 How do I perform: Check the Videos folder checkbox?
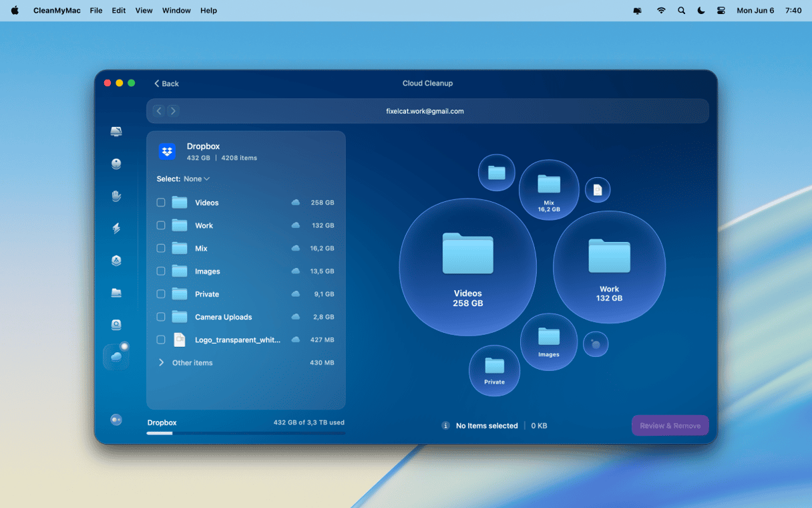click(161, 203)
